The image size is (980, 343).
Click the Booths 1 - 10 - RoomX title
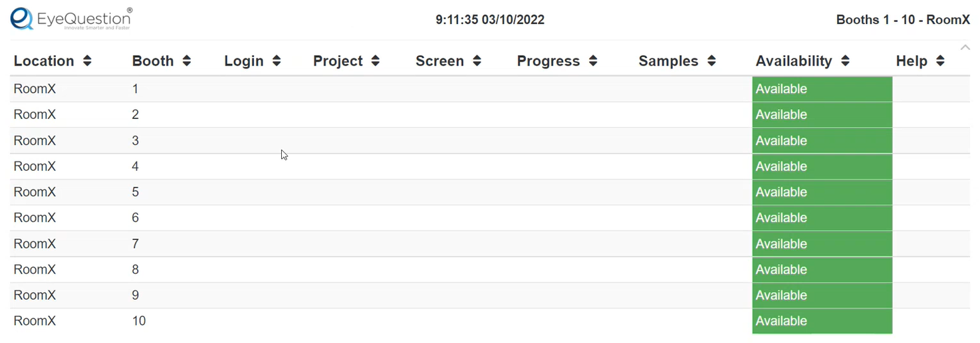(903, 20)
